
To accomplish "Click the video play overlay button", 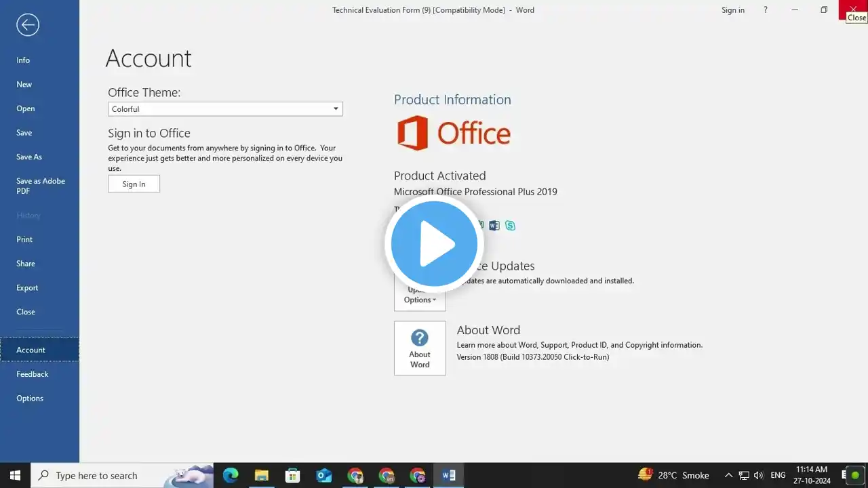I will pos(434,243).
